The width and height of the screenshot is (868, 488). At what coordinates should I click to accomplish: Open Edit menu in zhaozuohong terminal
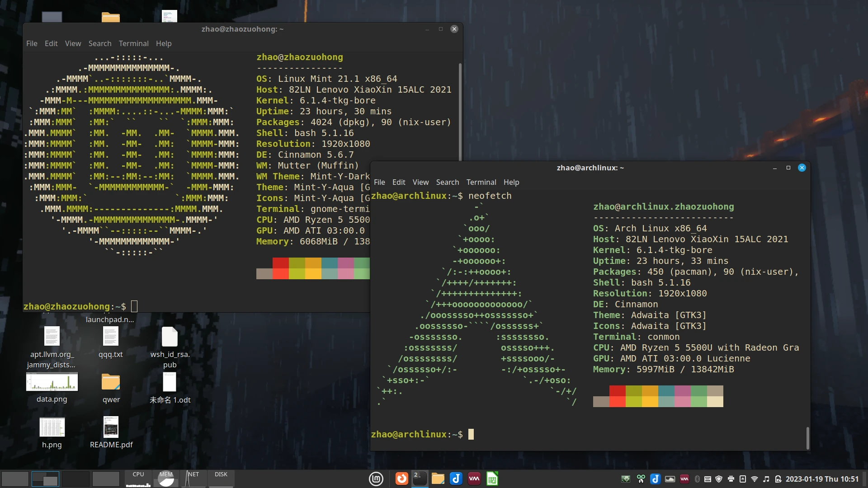coord(51,43)
